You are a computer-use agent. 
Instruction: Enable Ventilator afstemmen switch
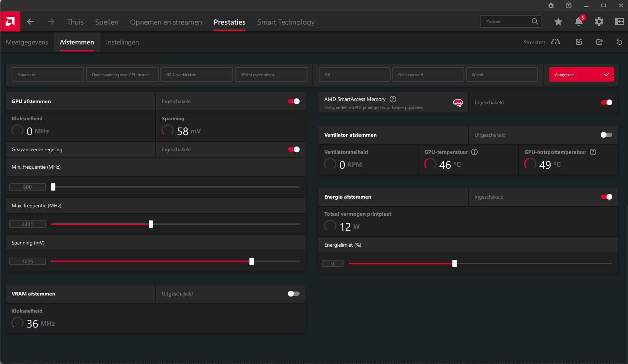point(606,135)
